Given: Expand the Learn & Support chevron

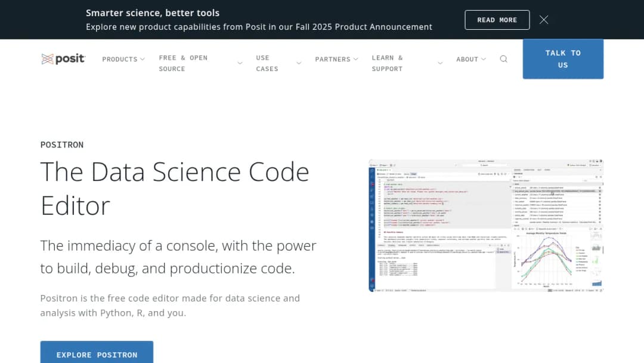Looking at the screenshot, I should click(x=440, y=63).
